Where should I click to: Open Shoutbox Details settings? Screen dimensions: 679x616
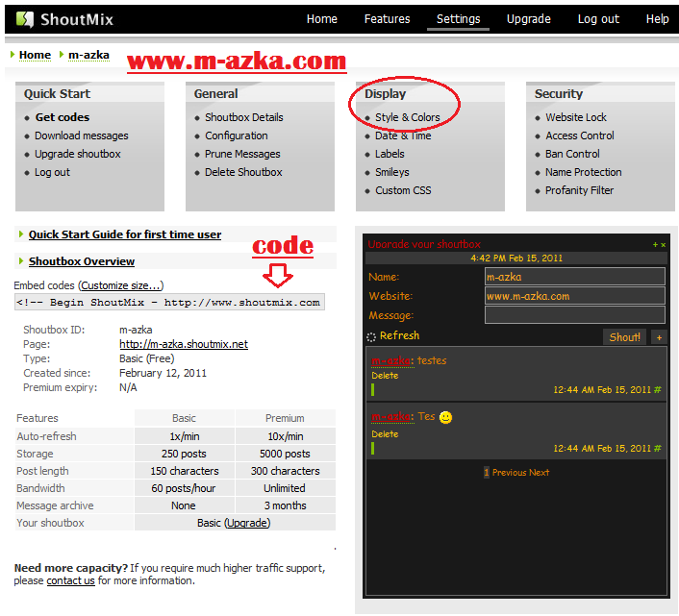(243, 117)
